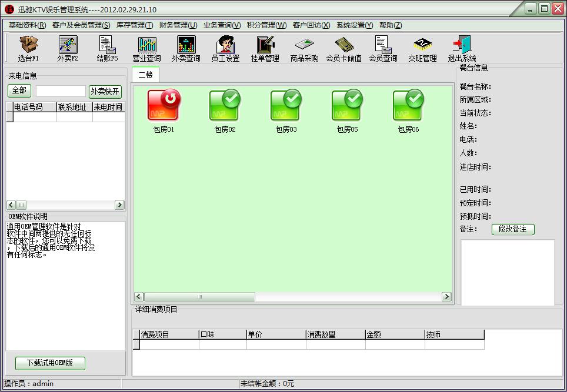Open the 结账F5 checkout tool
Screen dimensions: 567x392
pos(108,48)
